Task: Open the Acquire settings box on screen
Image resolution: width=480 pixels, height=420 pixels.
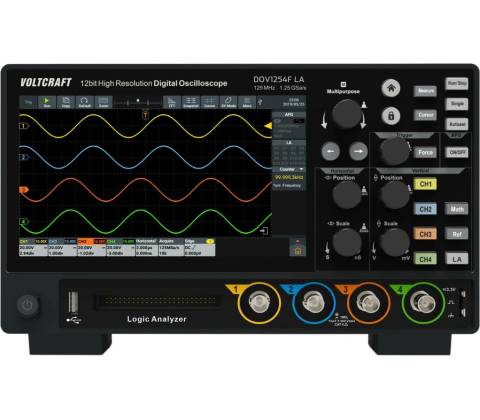Action: pyautogui.click(x=171, y=247)
